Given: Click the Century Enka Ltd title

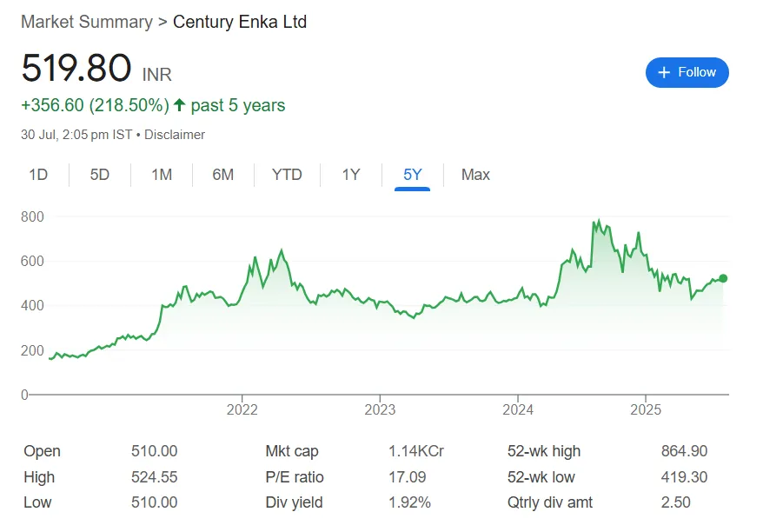Looking at the screenshot, I should coord(240,22).
